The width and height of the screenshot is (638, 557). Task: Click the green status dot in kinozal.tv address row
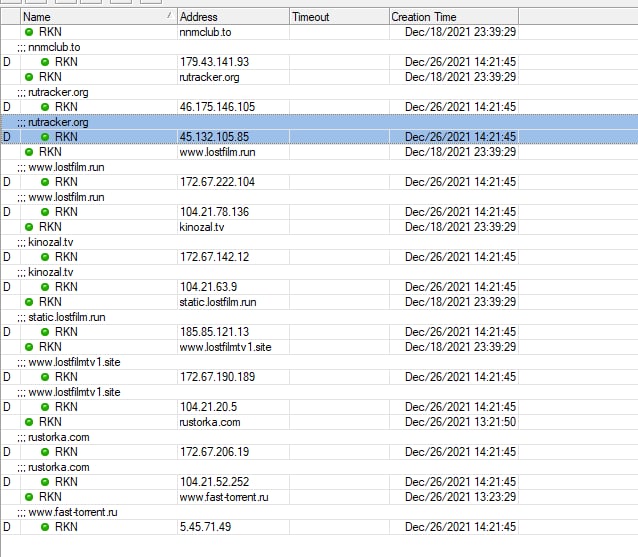[x=29, y=227]
